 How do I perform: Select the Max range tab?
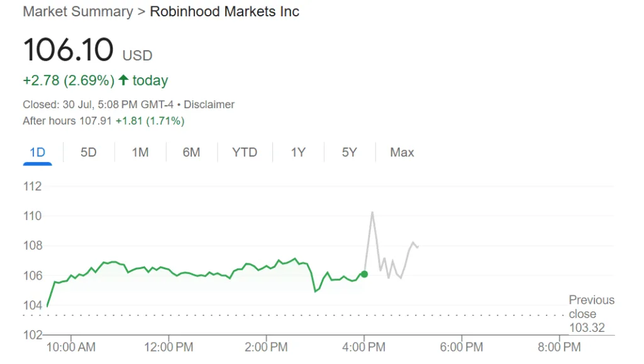[402, 152]
